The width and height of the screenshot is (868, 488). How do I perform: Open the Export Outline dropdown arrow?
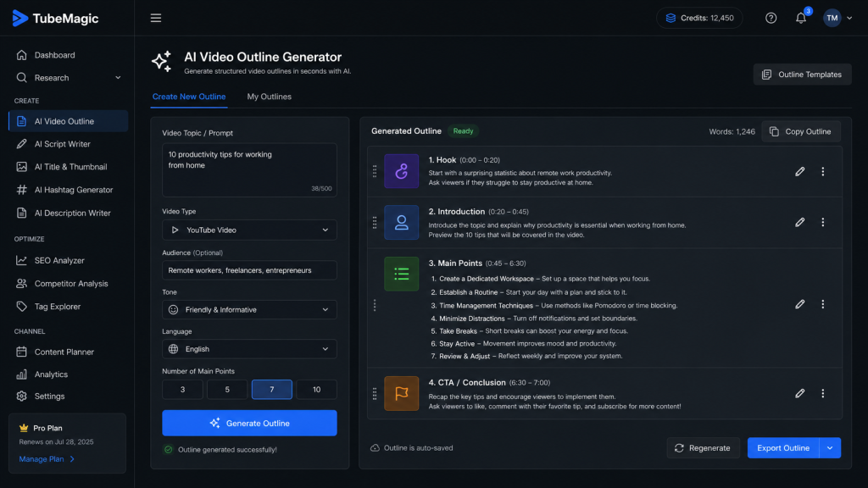tap(830, 448)
